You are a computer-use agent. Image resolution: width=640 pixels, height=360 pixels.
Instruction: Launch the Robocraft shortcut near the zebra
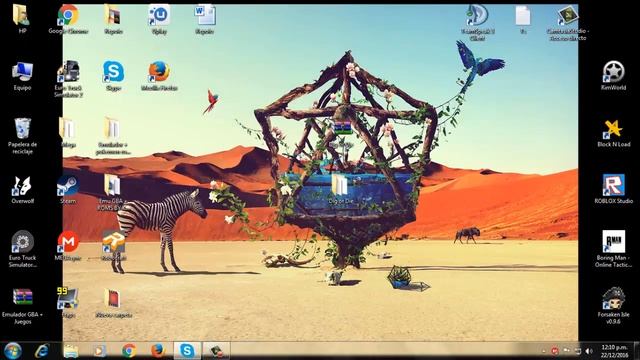[x=113, y=242]
